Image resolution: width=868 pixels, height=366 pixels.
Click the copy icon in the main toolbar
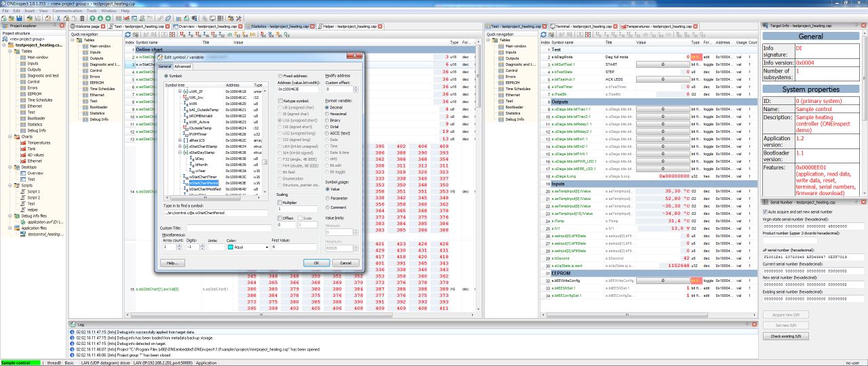point(66,18)
